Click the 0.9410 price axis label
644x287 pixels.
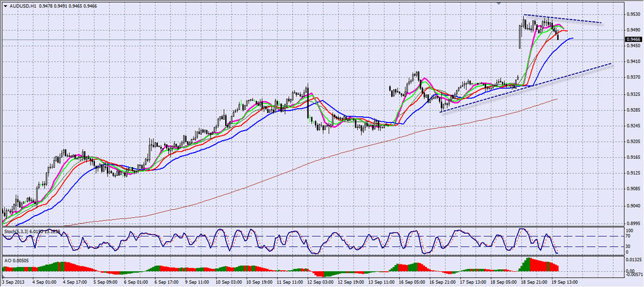(x=633, y=62)
